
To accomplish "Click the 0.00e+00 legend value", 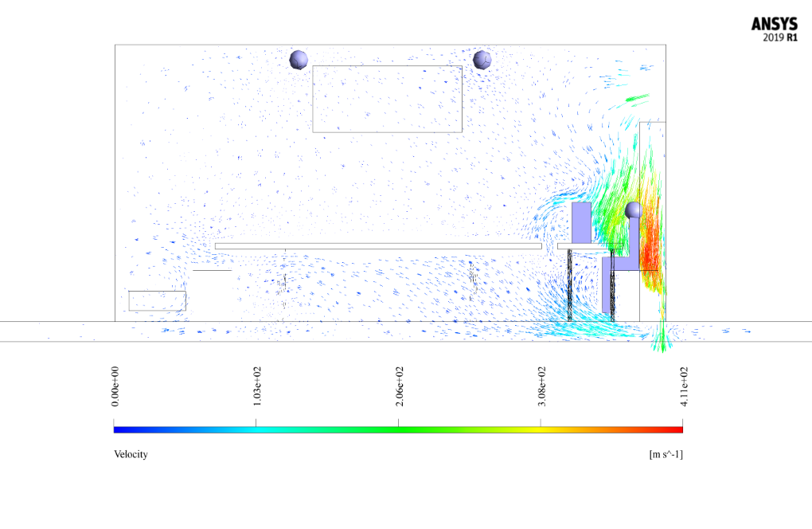I will click(115, 386).
